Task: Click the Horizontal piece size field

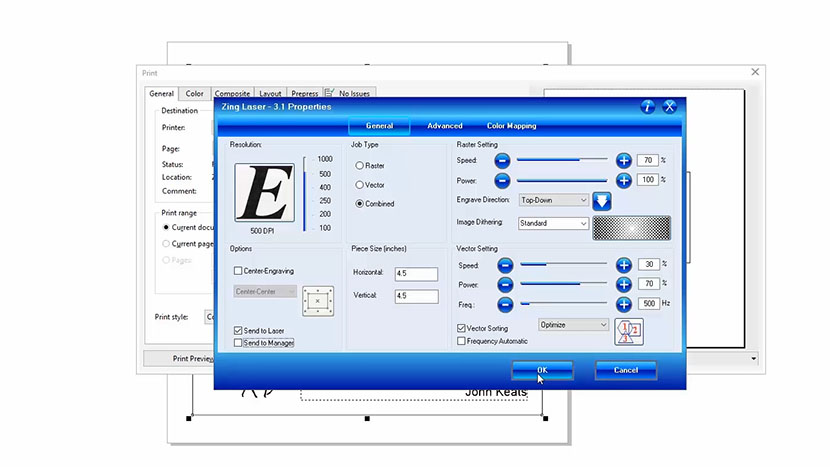Action: pyautogui.click(x=415, y=274)
